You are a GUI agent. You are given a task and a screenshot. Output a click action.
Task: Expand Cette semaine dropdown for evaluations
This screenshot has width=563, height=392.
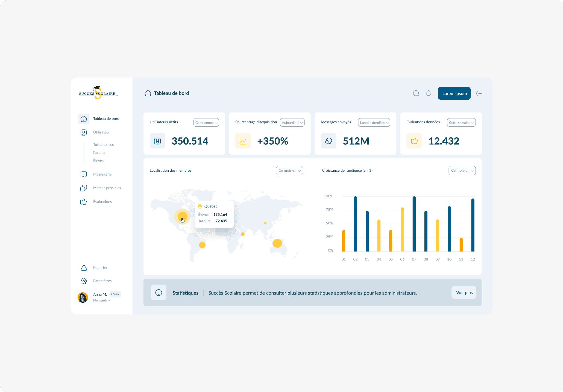[x=461, y=123]
